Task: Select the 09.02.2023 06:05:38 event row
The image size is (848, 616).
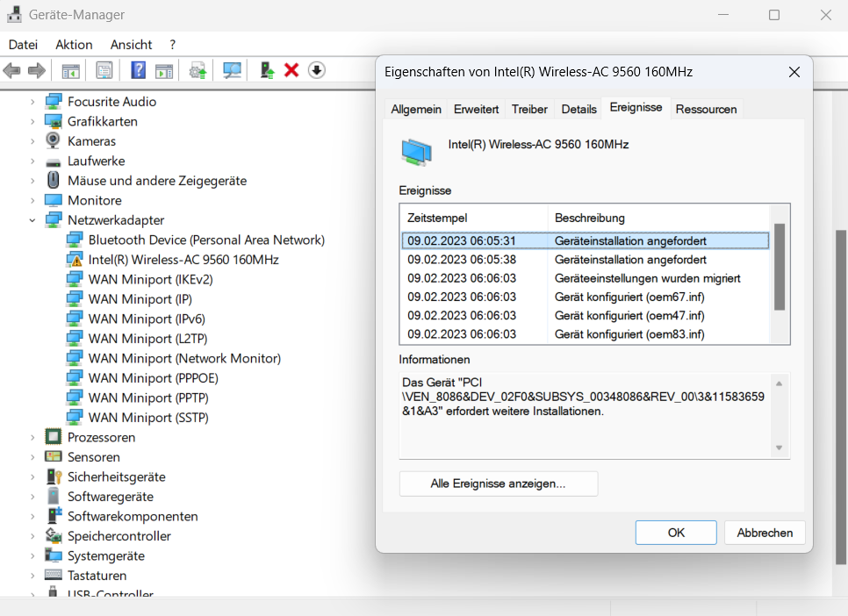Action: [586, 260]
